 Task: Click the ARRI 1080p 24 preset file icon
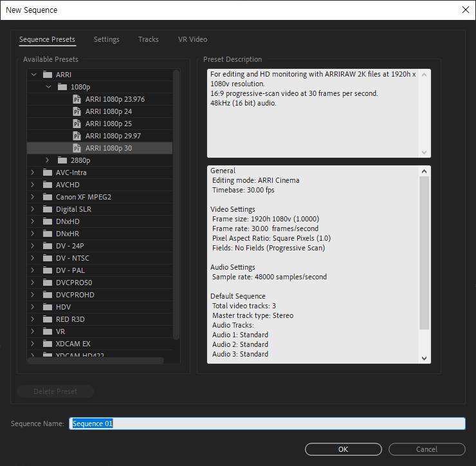[x=77, y=111]
